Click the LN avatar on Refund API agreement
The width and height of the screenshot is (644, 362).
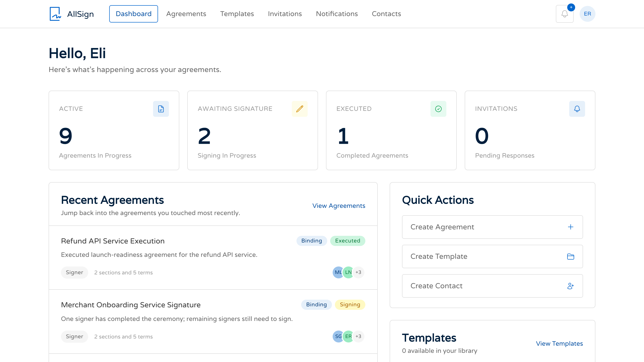click(x=348, y=272)
